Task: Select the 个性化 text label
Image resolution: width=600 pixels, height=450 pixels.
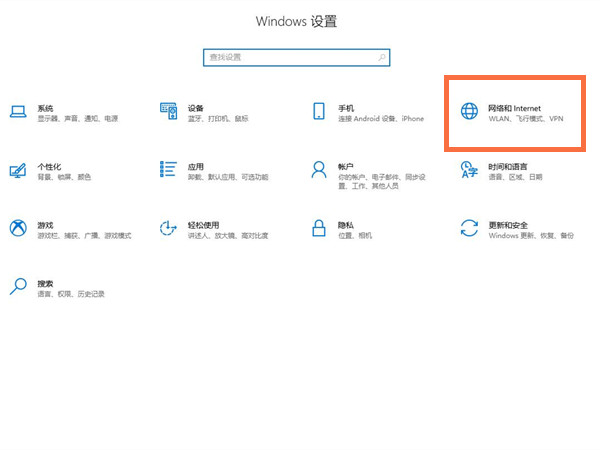Action: (x=49, y=166)
